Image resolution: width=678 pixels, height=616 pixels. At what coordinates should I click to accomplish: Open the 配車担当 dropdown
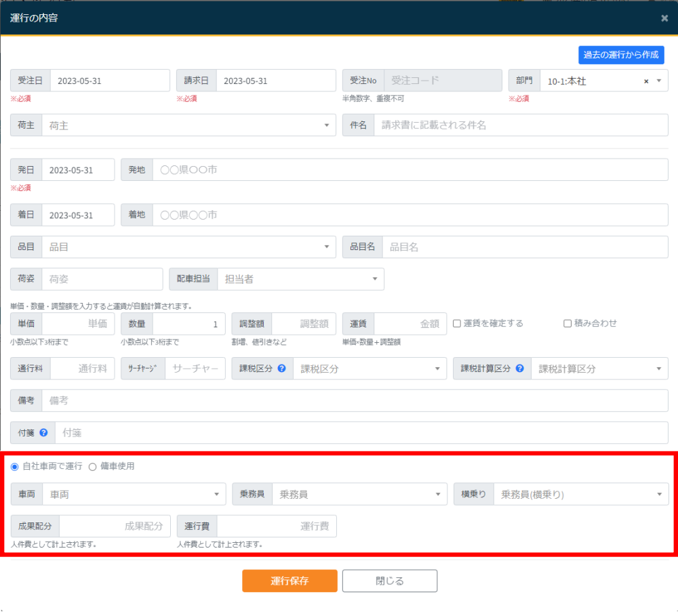300,279
